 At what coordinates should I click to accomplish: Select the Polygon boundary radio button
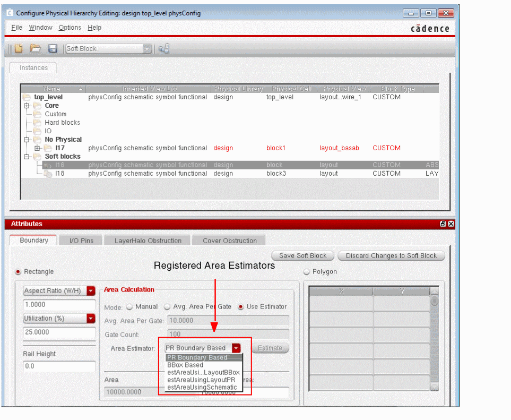(306, 272)
